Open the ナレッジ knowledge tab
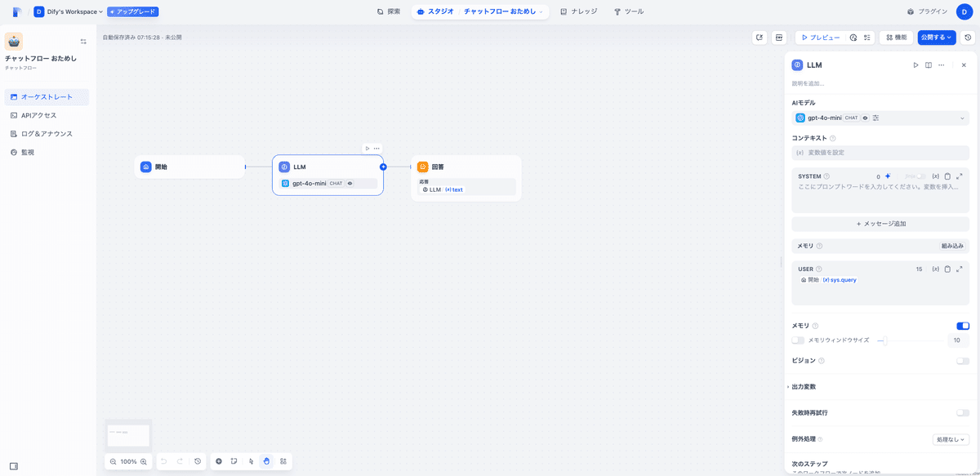The width and height of the screenshot is (980, 476). [579, 11]
